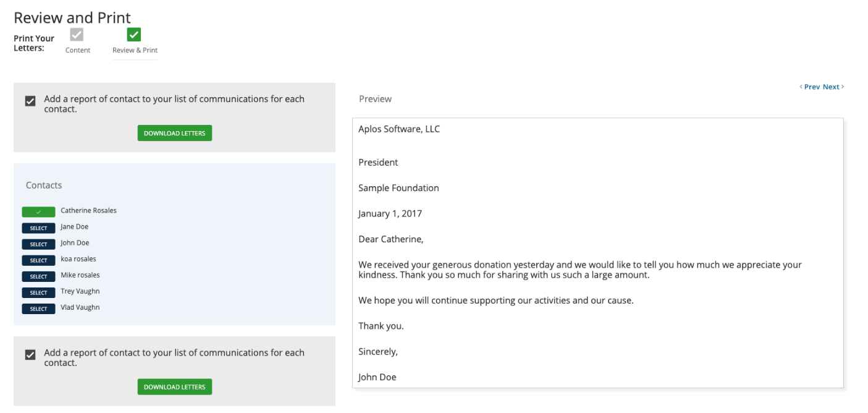Open the Content step tab label
This screenshot has height=413, width=868.
78,50
